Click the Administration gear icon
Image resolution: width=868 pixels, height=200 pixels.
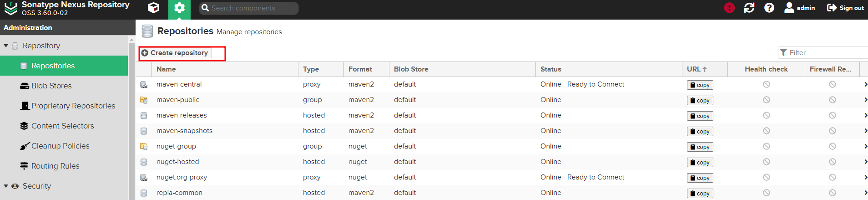[x=179, y=8]
